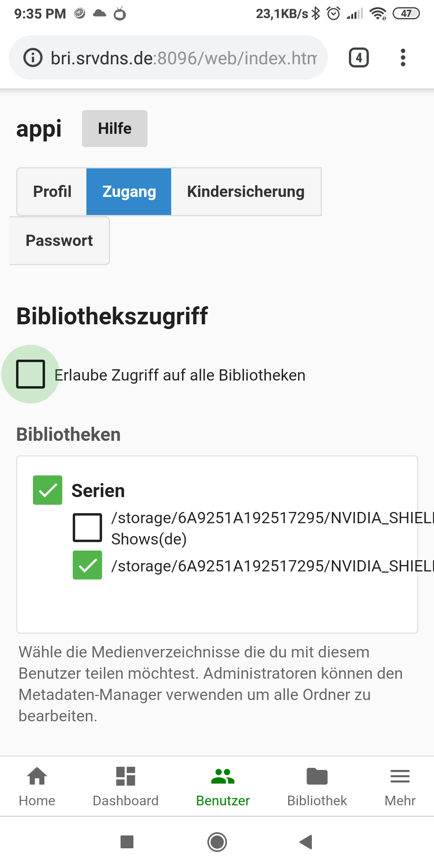Uncheck the second NVIDIA_SHIELD storage path checkbox
The height and width of the screenshot is (868, 434).
87,565
